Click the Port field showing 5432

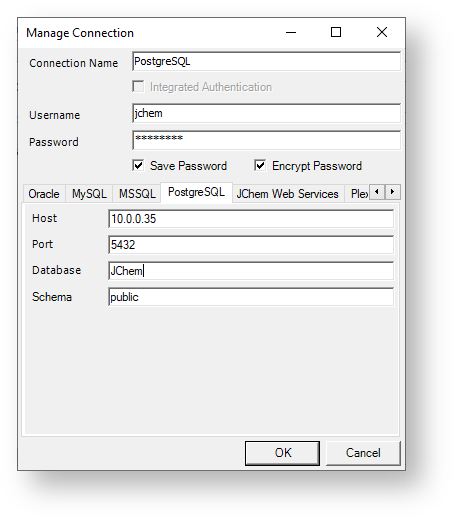(x=251, y=245)
